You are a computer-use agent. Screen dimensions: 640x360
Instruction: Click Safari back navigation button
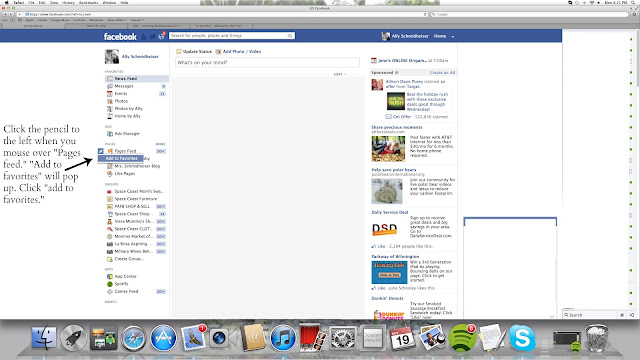coord(5,14)
